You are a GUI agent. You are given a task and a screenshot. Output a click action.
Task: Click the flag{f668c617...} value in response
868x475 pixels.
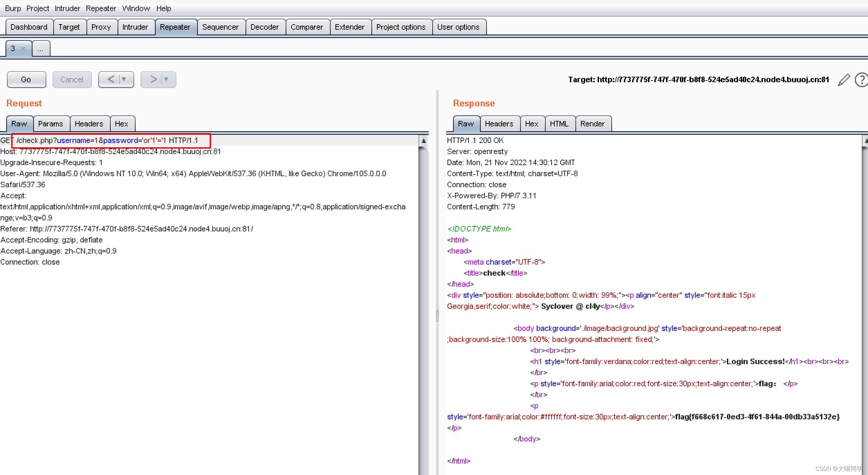click(x=757, y=417)
